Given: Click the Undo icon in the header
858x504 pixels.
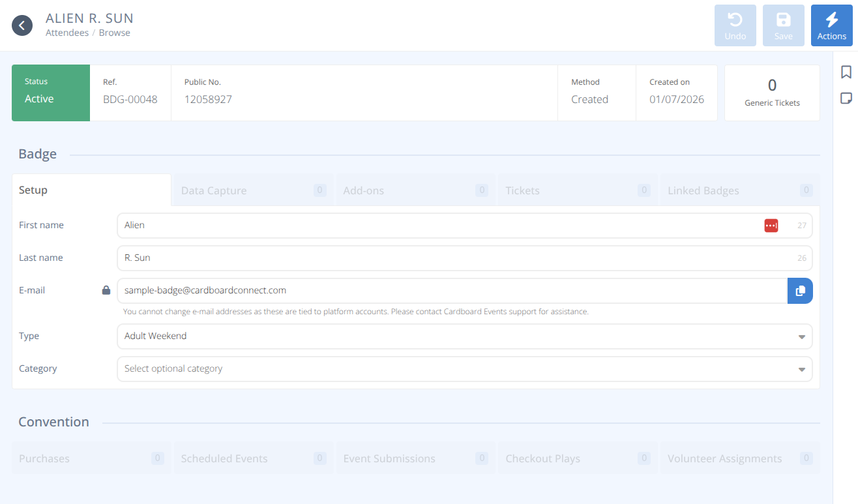Looking at the screenshot, I should (735, 25).
